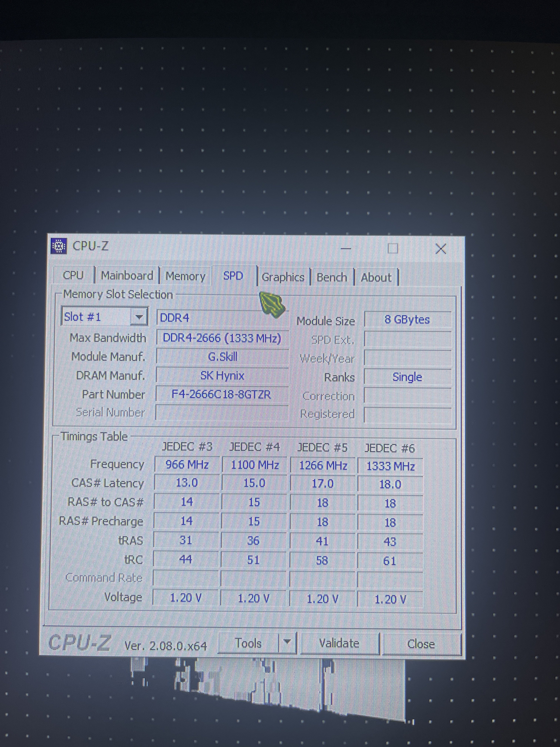Minimize the CPU-Z window

[346, 249]
